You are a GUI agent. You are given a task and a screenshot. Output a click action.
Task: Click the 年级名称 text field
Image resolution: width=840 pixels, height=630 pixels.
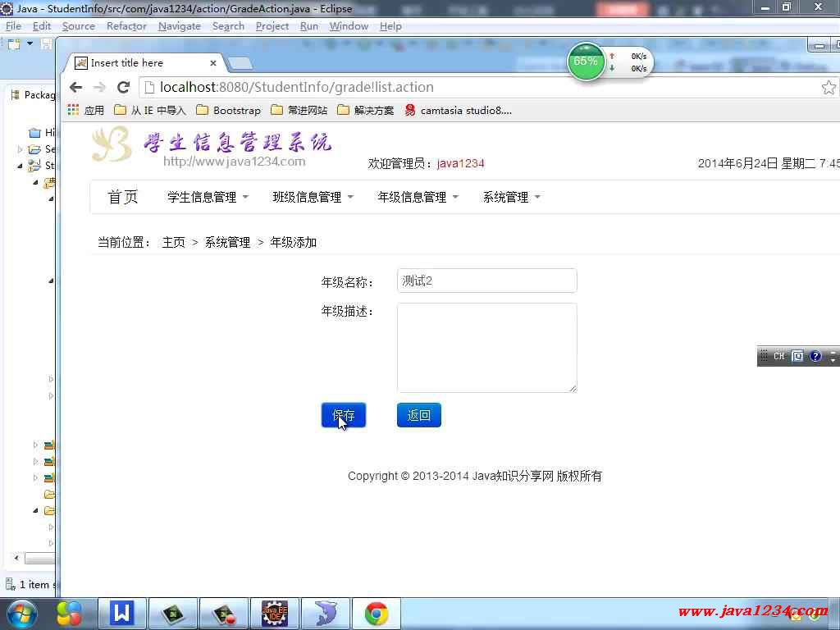(x=486, y=281)
